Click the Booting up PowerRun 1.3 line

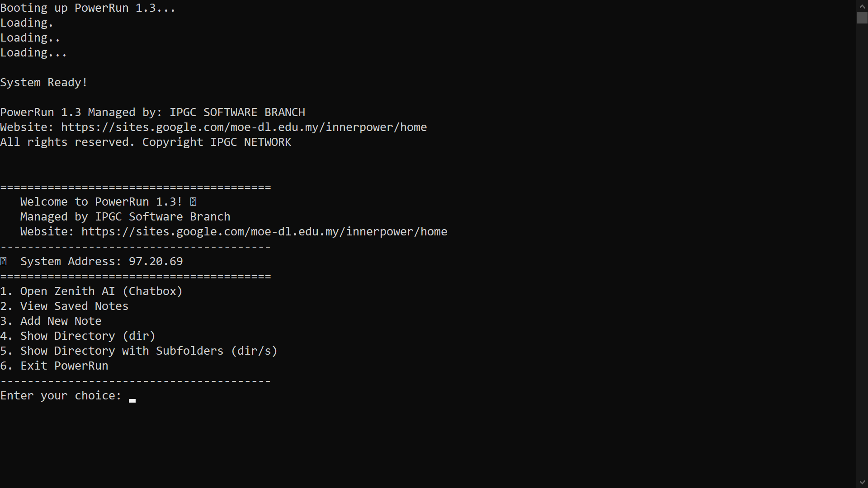(88, 8)
